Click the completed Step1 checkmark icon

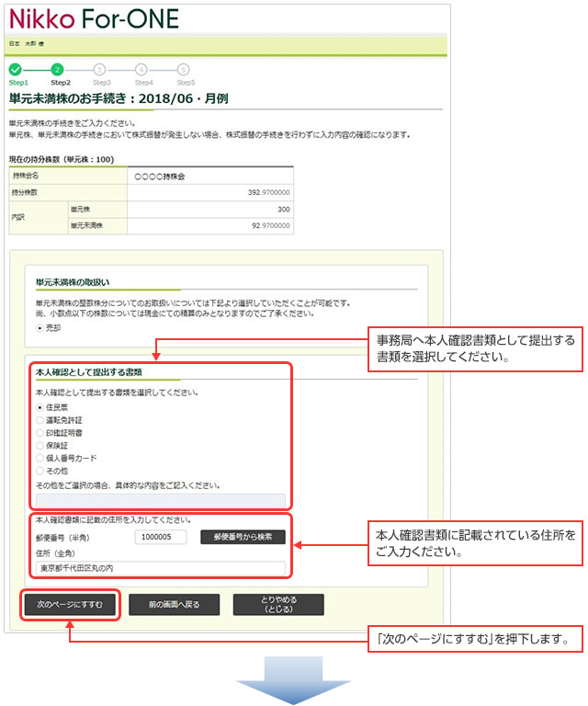pyautogui.click(x=15, y=70)
